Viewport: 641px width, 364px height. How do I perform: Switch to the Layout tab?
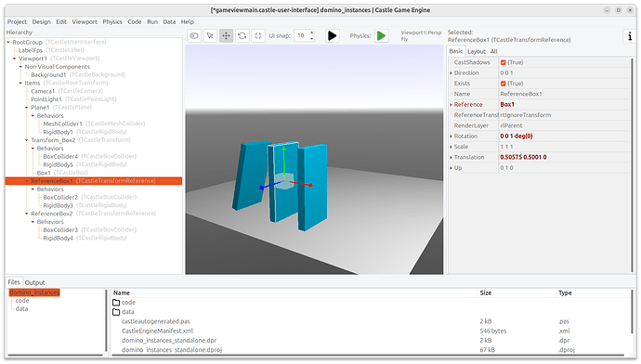477,51
